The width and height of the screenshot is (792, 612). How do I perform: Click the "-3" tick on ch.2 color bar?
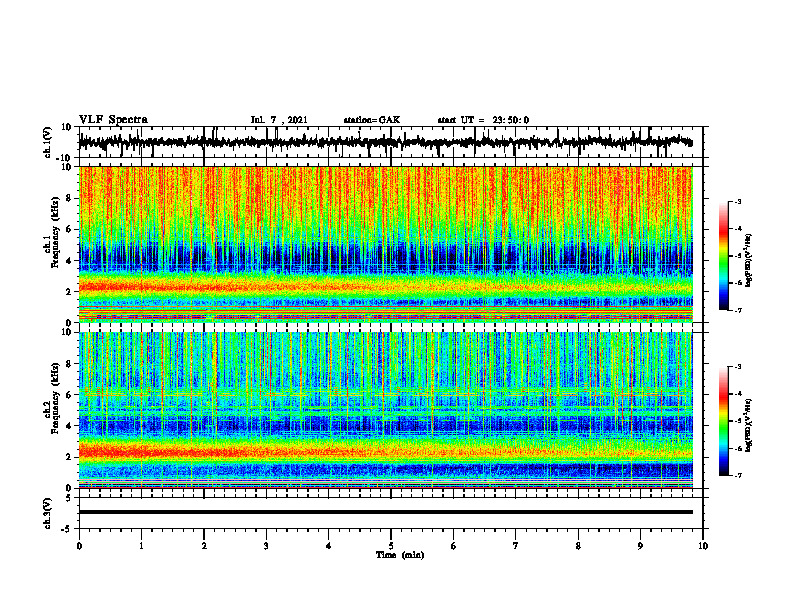(737, 367)
